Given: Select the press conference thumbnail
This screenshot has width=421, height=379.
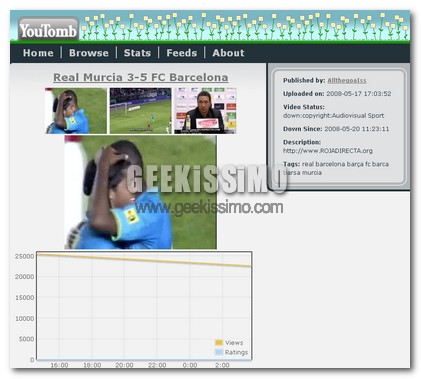Looking at the screenshot, I should click(x=205, y=111).
